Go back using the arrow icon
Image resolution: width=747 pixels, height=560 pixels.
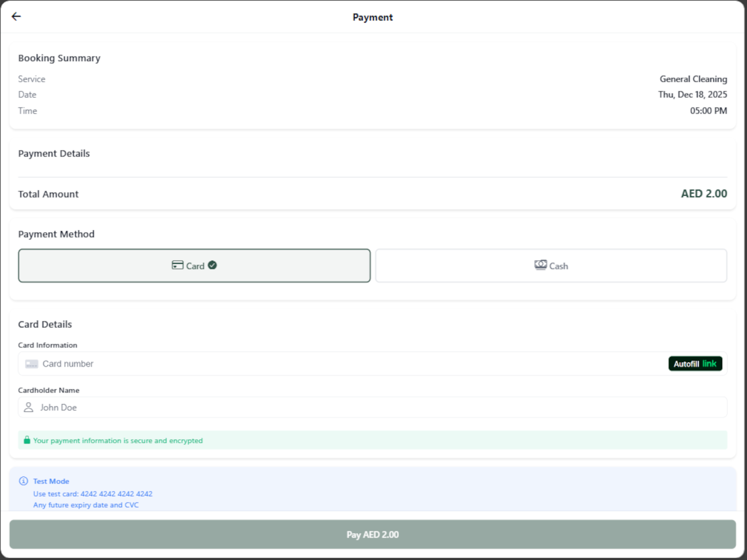tap(16, 17)
